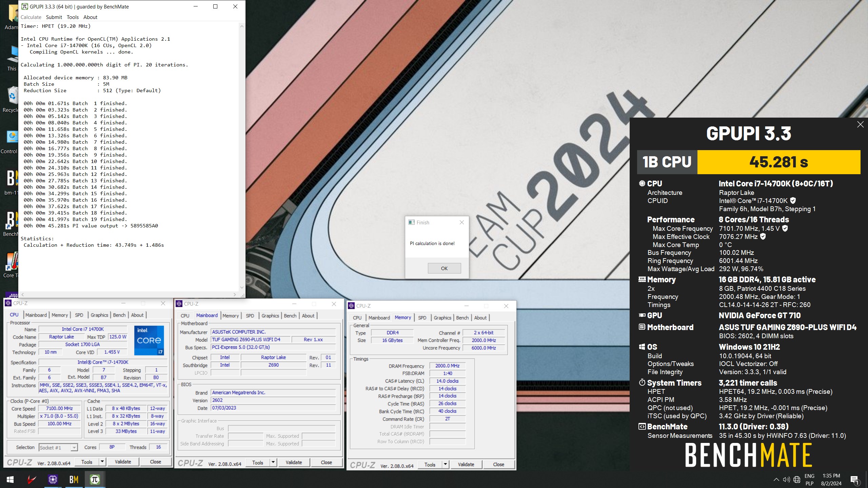Click Validate in Memory CPU-Z window
The height and width of the screenshot is (488, 868).
[466, 464]
